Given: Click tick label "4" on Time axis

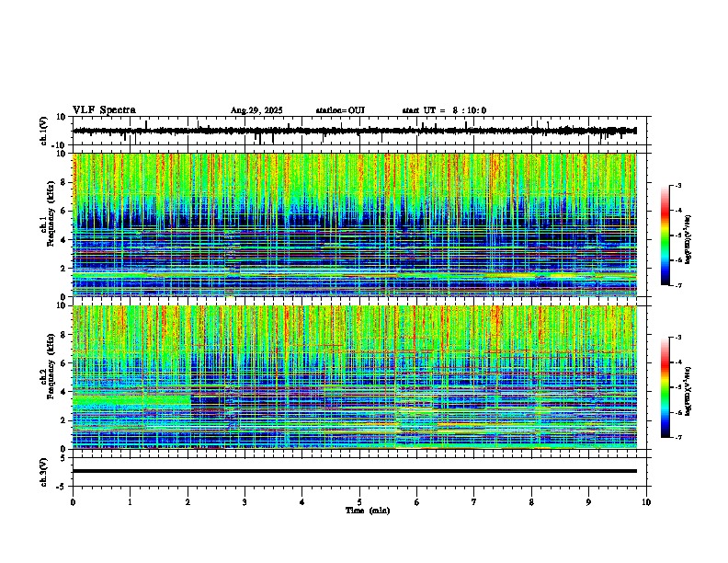Looking at the screenshot, I should click(x=302, y=502).
